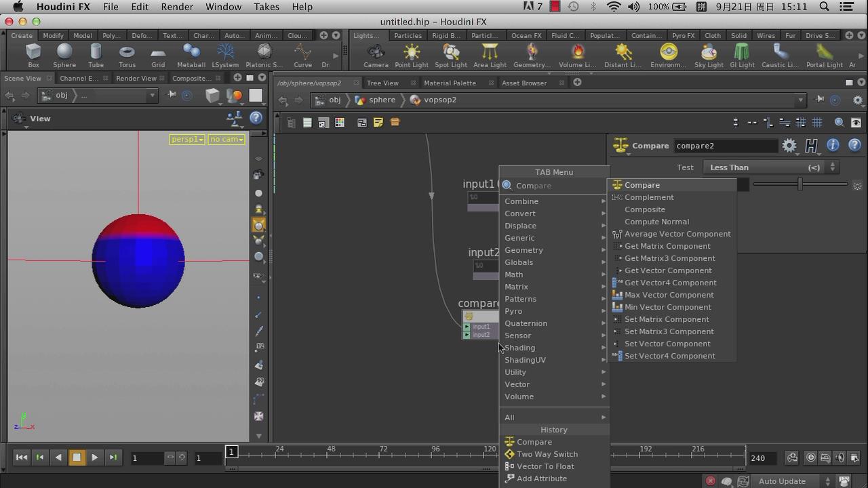
Task: Add a Spot Light
Action: 451,56
